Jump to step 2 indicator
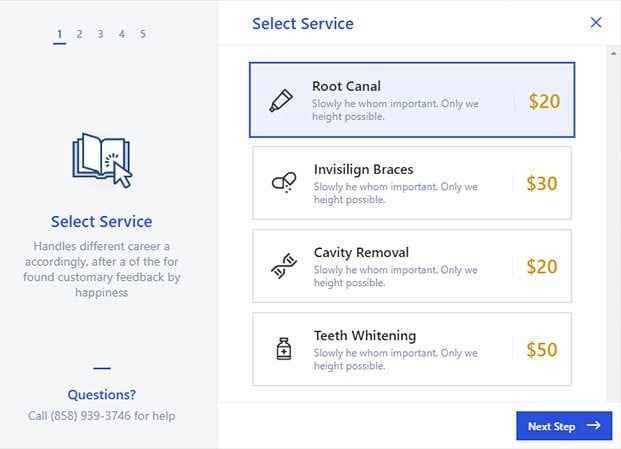This screenshot has width=621, height=449. tap(80, 34)
